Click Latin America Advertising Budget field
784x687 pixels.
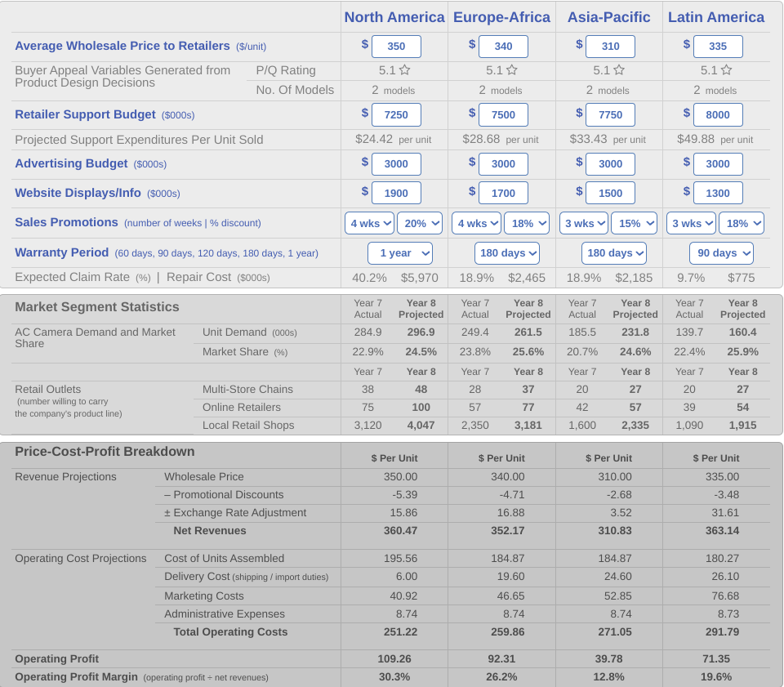[718, 164]
